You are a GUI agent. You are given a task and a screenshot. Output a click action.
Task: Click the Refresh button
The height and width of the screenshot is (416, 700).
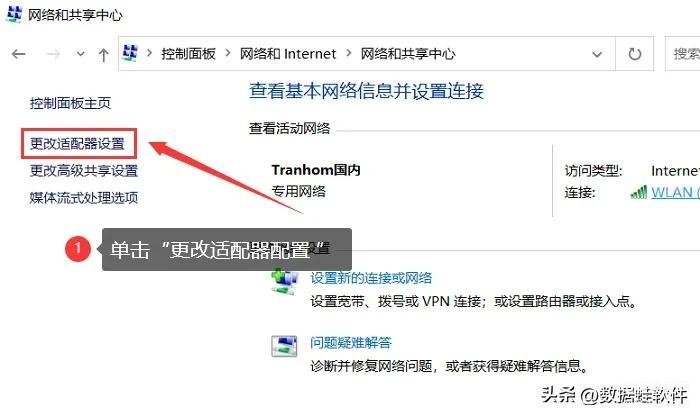click(x=634, y=54)
